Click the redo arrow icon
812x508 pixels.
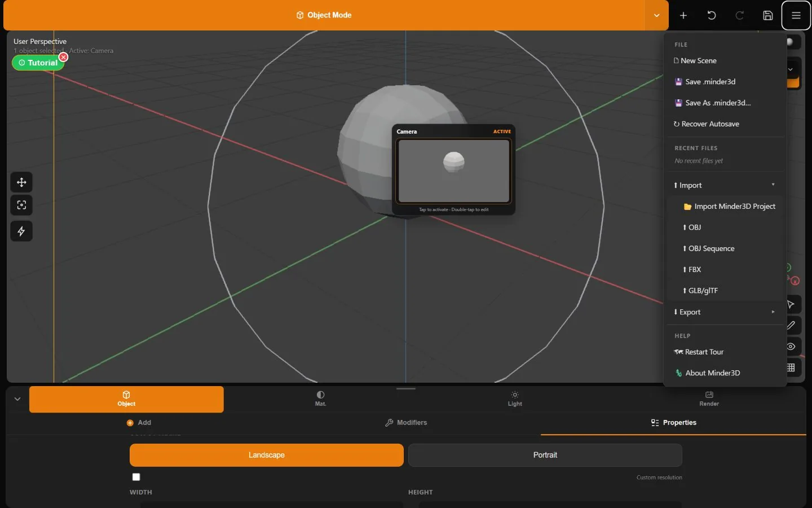pyautogui.click(x=740, y=15)
